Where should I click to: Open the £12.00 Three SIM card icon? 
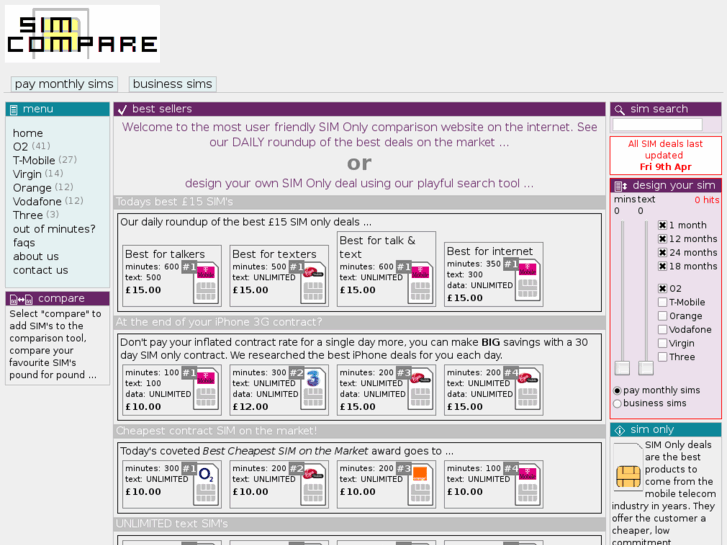(313, 389)
